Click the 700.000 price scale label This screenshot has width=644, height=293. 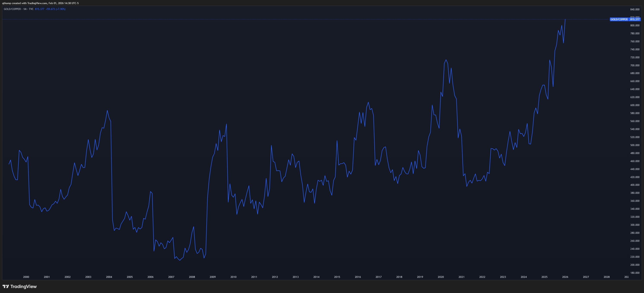(x=635, y=65)
